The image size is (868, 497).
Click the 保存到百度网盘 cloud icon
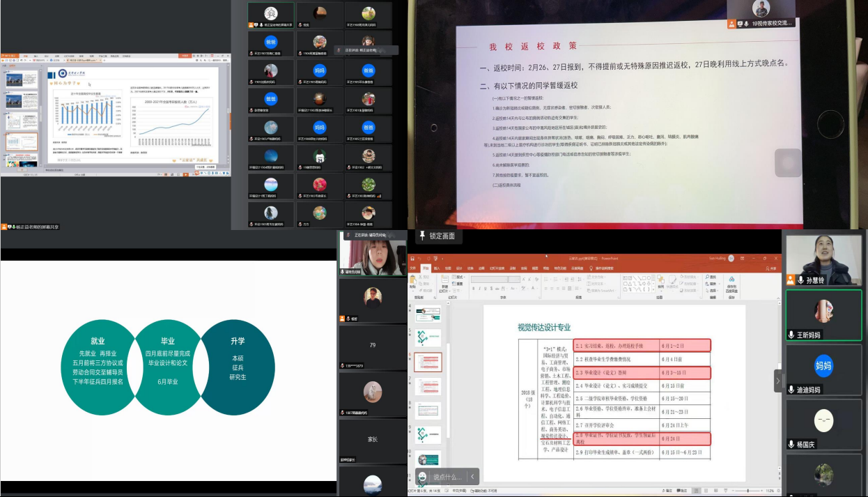pos(731,280)
